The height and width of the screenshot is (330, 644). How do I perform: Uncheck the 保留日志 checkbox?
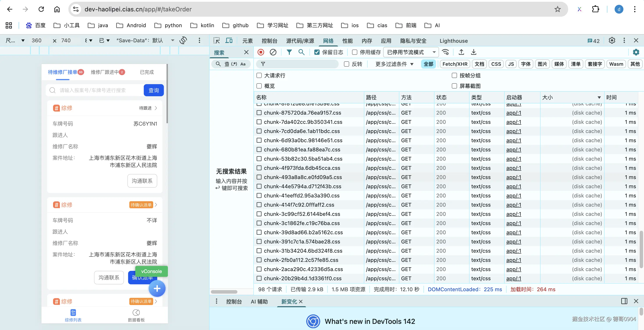[x=317, y=52]
